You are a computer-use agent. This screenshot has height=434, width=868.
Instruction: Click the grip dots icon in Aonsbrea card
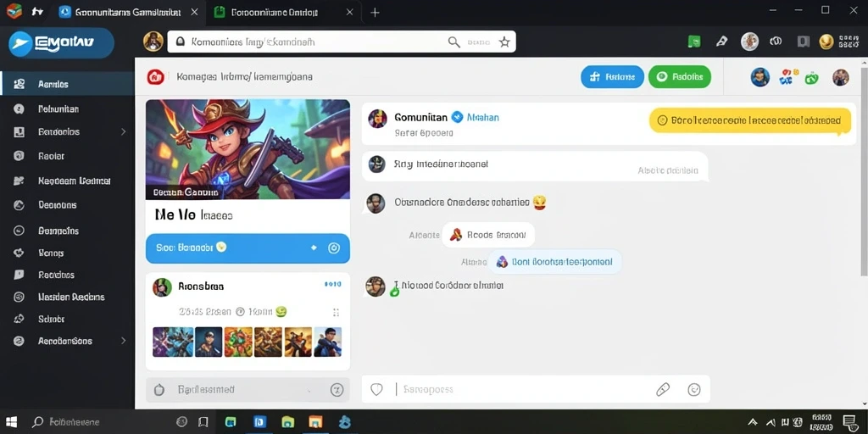336,312
